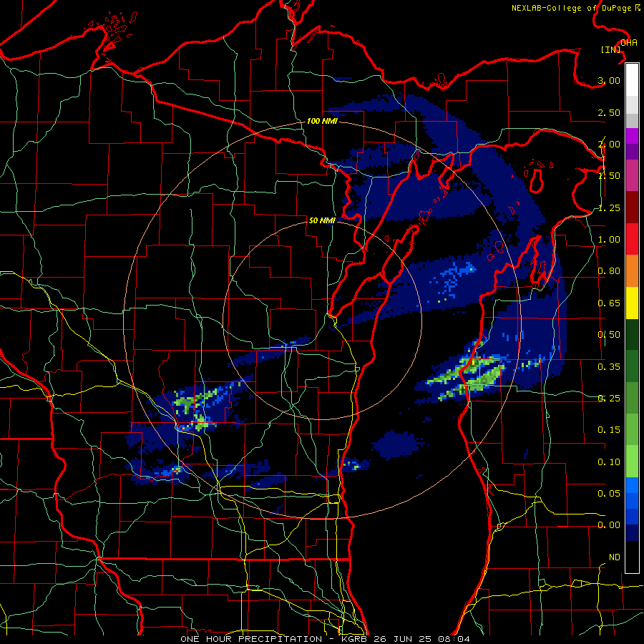Select the white swatch atop the legend
644x644 pixels.
click(632, 79)
